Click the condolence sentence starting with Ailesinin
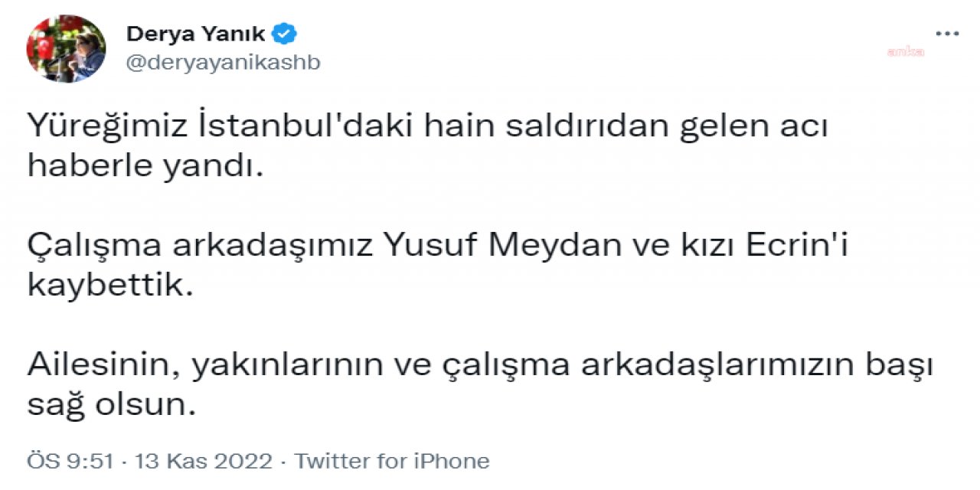The height and width of the screenshot is (490, 980). point(479,364)
